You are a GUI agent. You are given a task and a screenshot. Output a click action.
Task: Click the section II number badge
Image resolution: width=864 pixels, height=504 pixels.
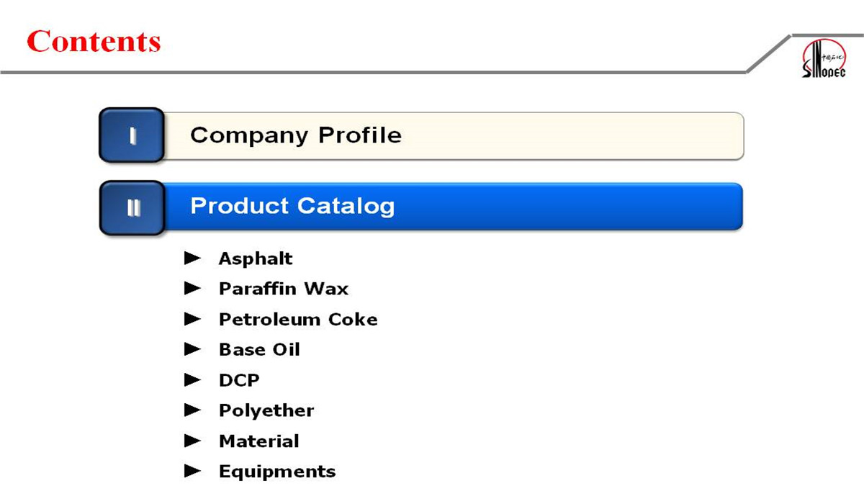(x=132, y=207)
